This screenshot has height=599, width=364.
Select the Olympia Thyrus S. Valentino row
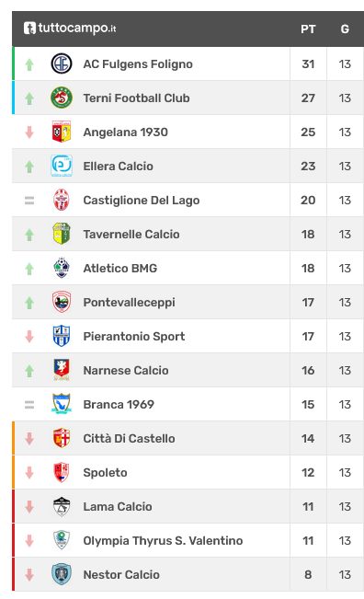(x=188, y=540)
